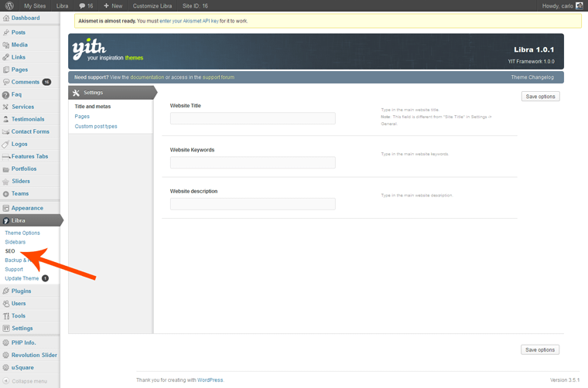
Task: Click the Faq question mark icon
Action: click(5, 95)
